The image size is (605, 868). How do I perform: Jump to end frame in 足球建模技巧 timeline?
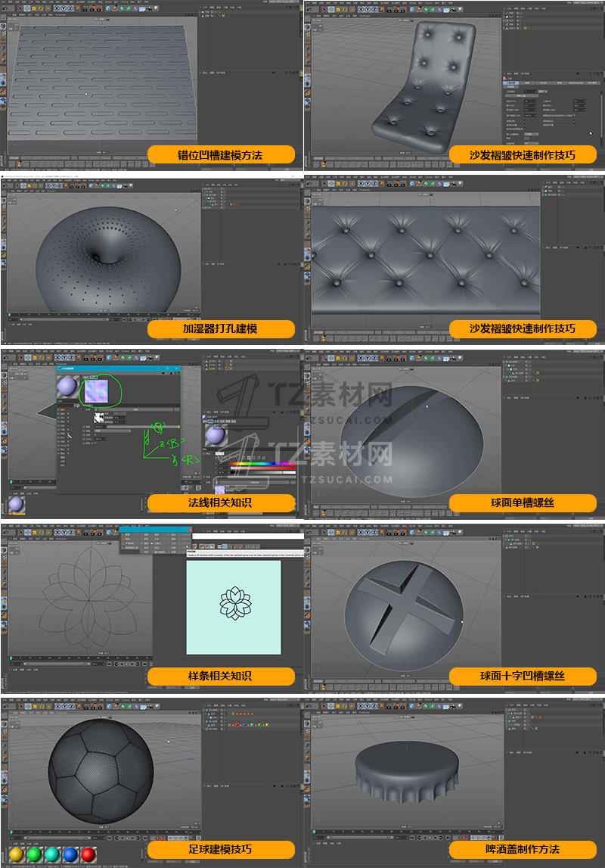(x=145, y=838)
